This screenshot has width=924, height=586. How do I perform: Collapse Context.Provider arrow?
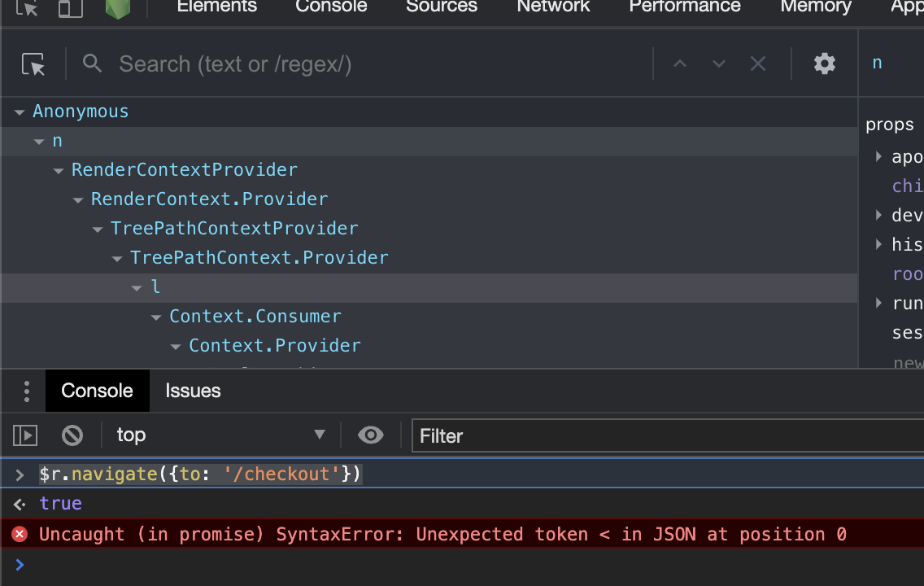[x=176, y=347]
